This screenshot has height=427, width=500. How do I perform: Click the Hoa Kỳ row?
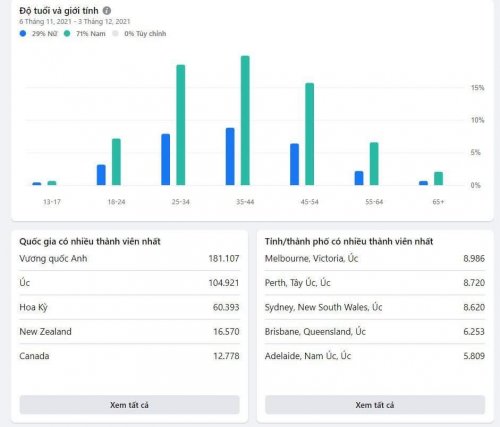point(129,307)
